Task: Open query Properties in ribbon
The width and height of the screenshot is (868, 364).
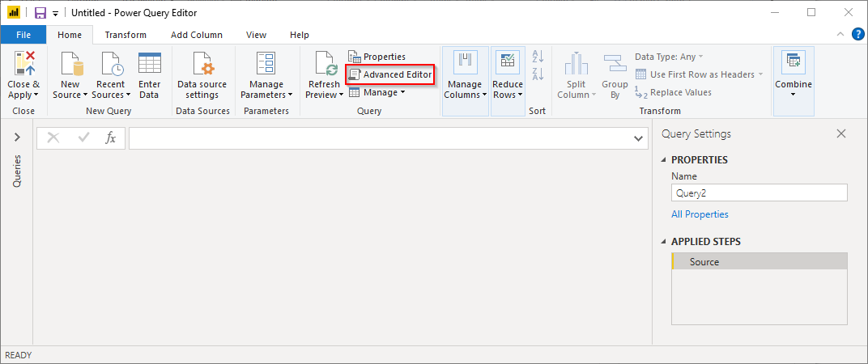Action: 377,57
